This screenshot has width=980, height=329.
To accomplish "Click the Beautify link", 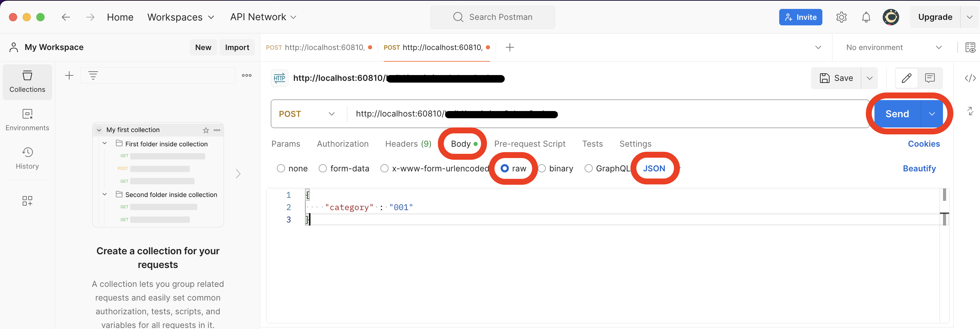I will [919, 169].
